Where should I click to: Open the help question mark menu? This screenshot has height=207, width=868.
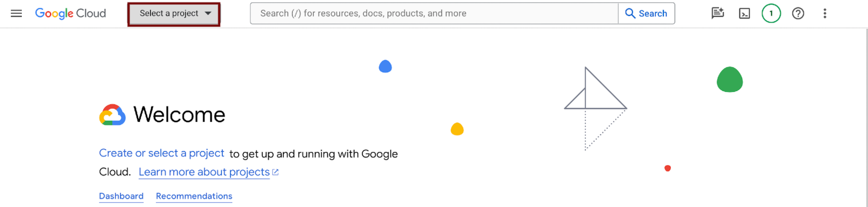(798, 13)
